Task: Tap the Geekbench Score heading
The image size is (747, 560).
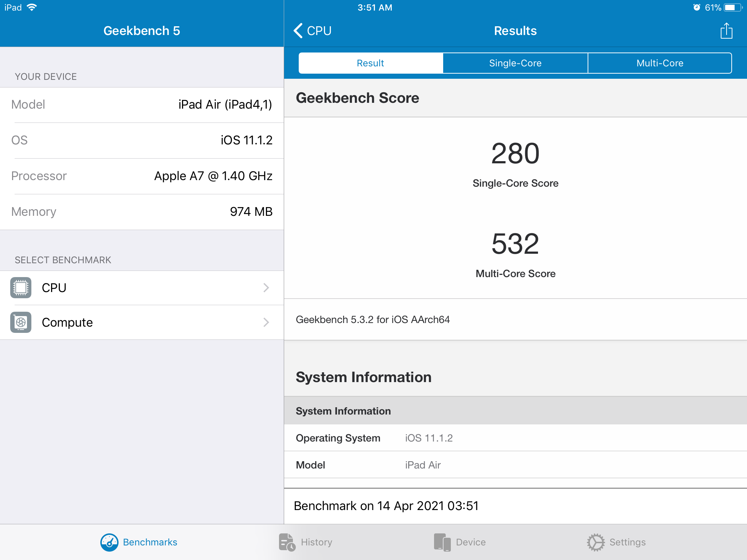Action: [357, 98]
